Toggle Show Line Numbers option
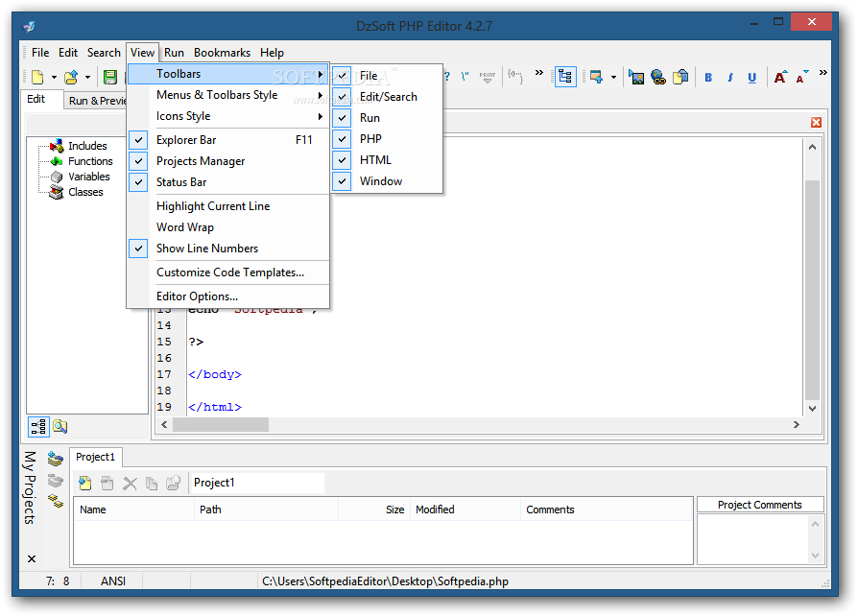This screenshot has height=616, width=858. point(228,249)
